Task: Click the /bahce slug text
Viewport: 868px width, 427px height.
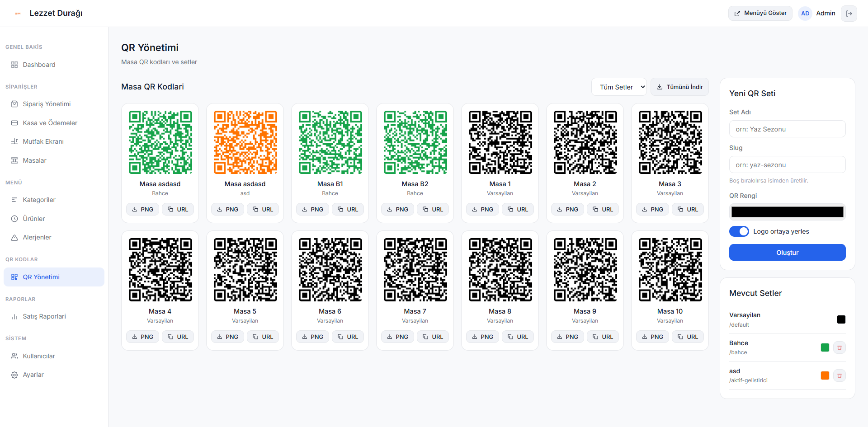Action: click(x=738, y=352)
